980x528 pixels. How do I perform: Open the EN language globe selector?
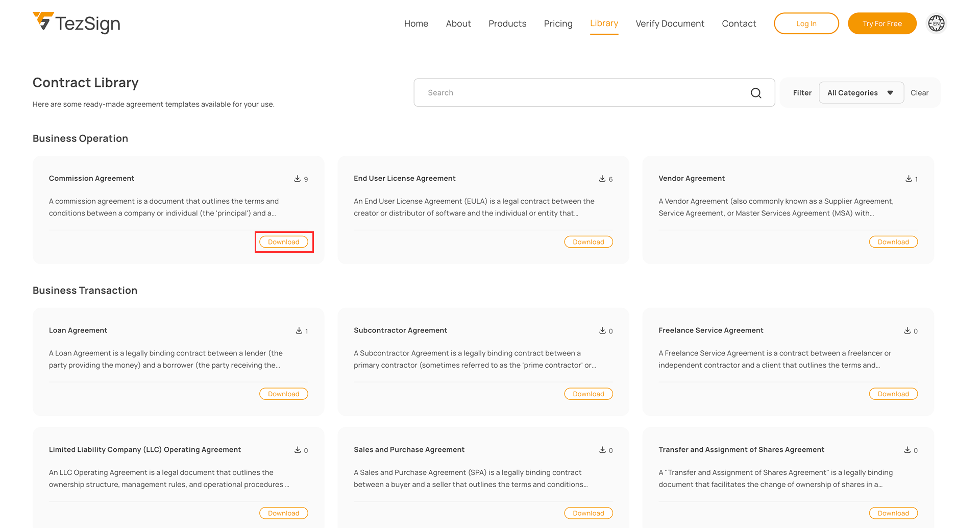pyautogui.click(x=936, y=23)
